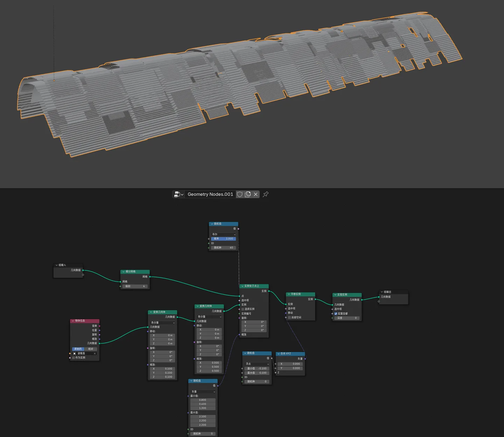Unlink the Geometry Nodes.001 node tree
504x437 pixels.
[x=256, y=194]
